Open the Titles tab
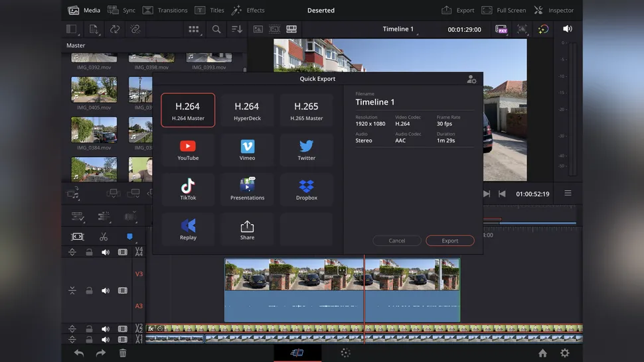The image size is (644, 362). (x=210, y=11)
